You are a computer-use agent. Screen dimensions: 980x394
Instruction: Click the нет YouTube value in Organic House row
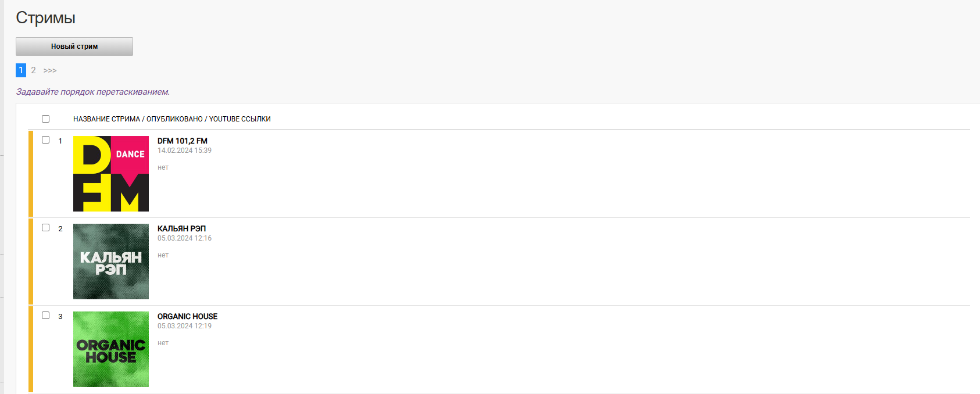click(x=163, y=343)
